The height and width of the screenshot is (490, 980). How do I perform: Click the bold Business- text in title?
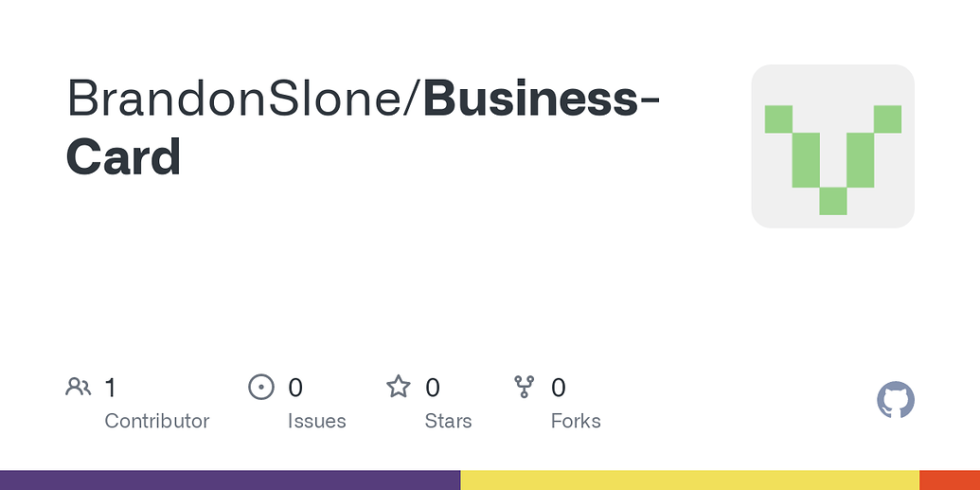542,99
